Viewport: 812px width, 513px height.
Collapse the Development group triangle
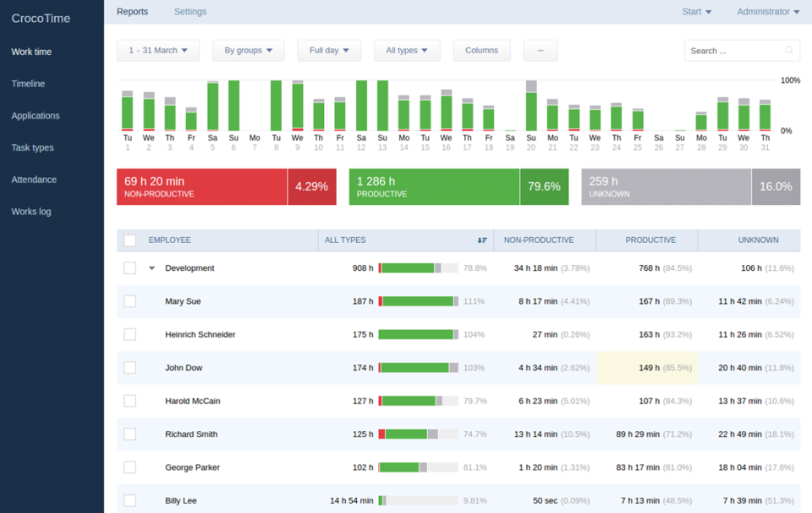[152, 268]
